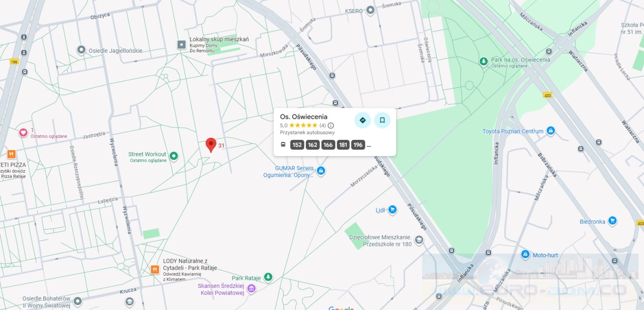The width and height of the screenshot is (644, 310).
Task: Open the saved heart marker labeled 1
Action: click(x=23, y=132)
